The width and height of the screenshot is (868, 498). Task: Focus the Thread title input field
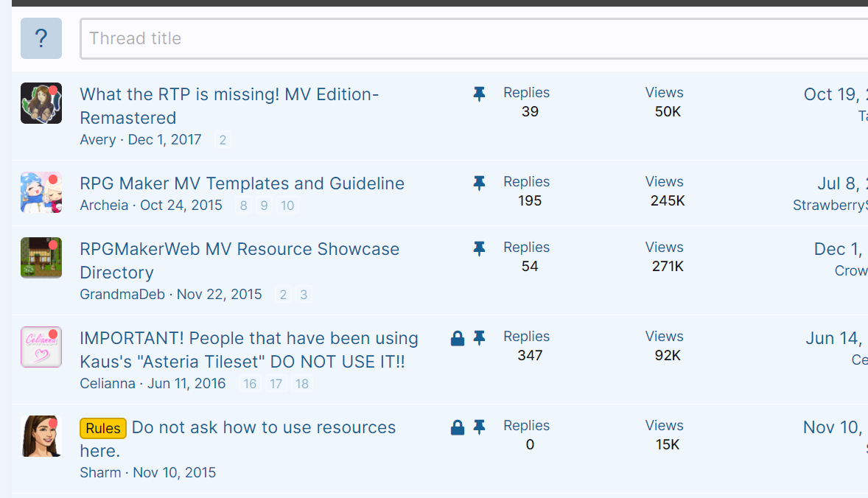click(x=474, y=38)
